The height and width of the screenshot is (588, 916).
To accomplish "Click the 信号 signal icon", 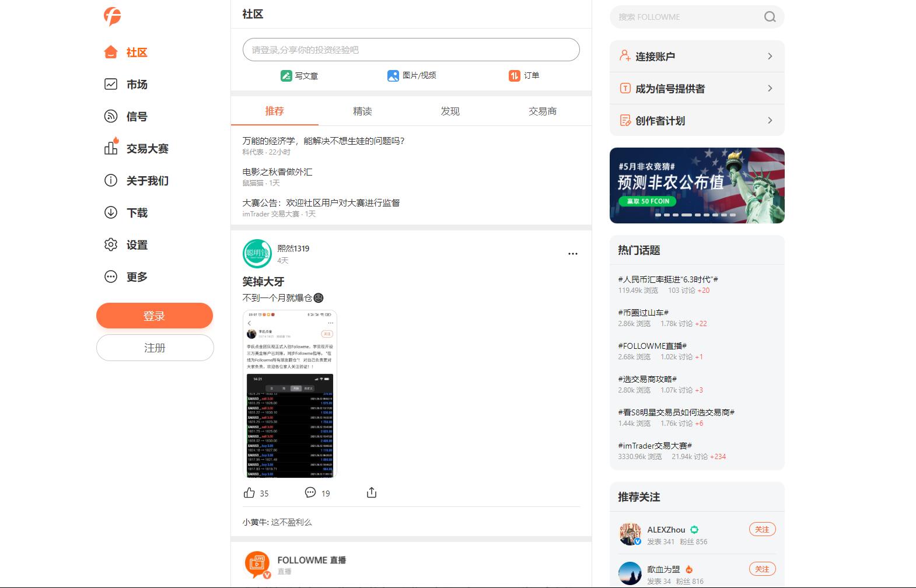I will tap(111, 116).
